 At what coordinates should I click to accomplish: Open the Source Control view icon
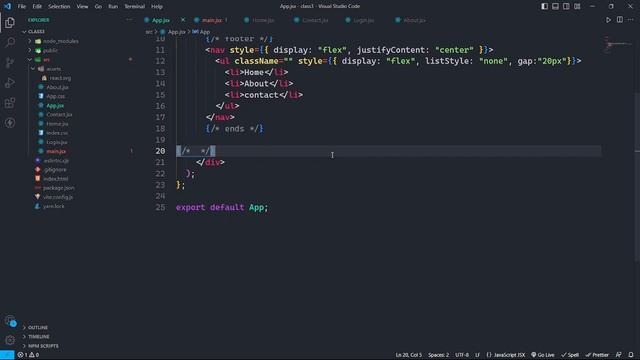click(10, 62)
